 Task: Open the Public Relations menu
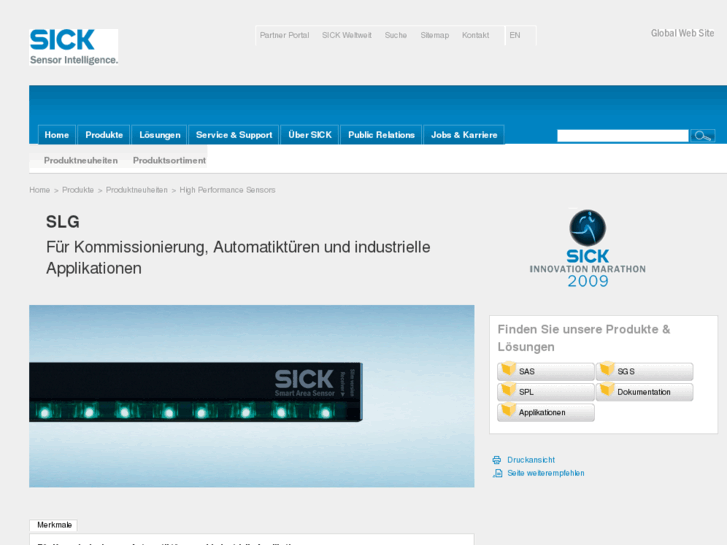tap(381, 135)
